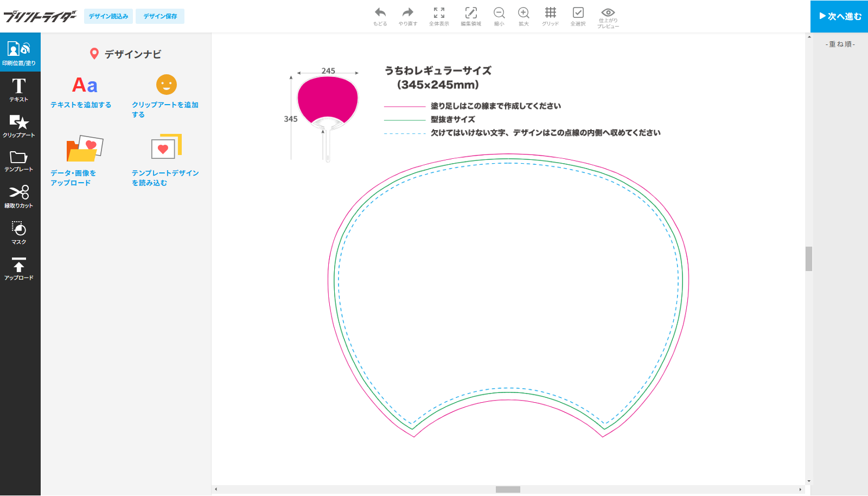Click the scroll up arrow
The width and height of the screenshot is (868, 496).
809,37
